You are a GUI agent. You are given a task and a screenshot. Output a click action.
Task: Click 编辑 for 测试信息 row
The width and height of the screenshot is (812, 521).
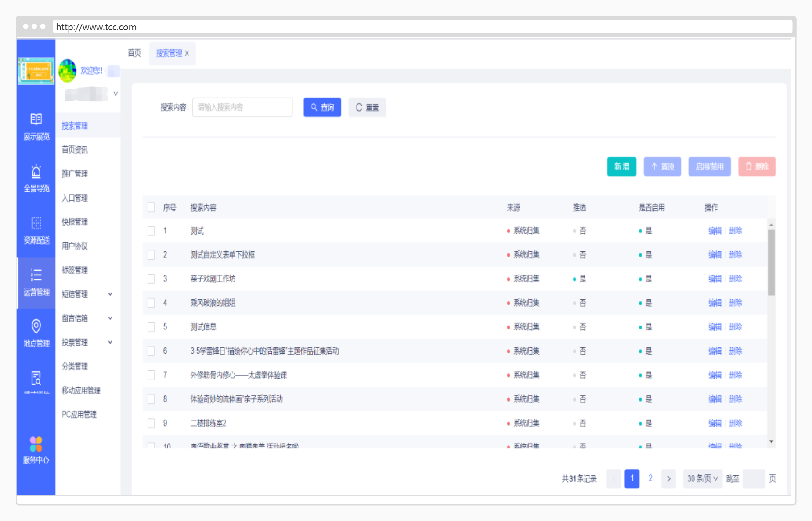(x=715, y=327)
